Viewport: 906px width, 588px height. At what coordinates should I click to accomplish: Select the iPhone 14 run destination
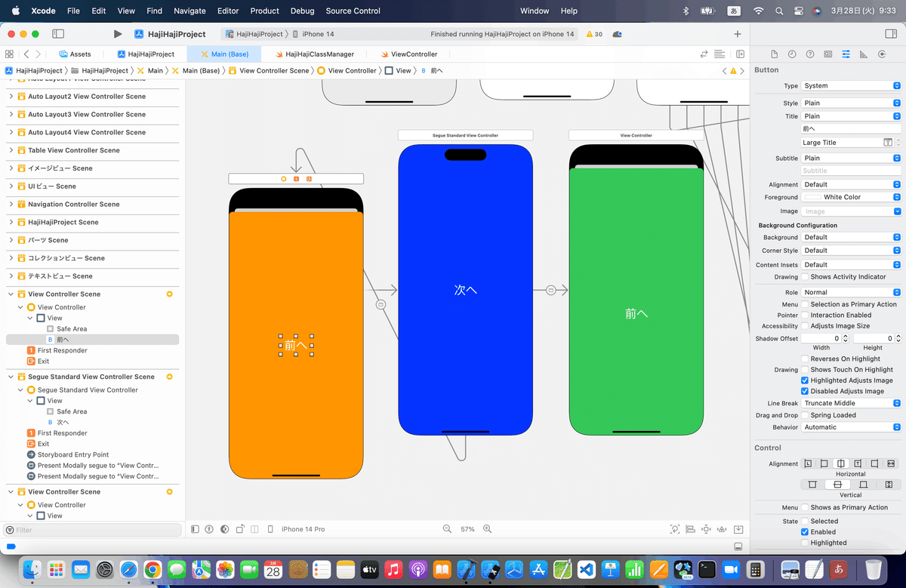click(313, 34)
